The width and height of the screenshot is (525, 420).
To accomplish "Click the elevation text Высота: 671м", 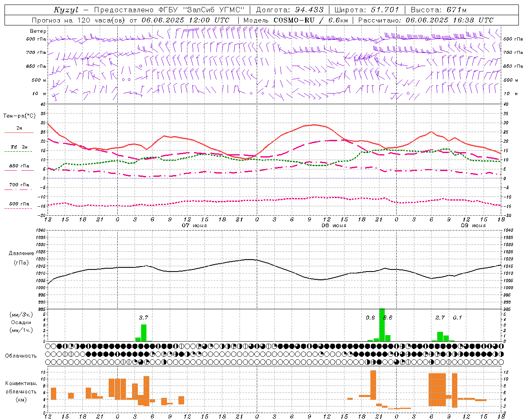I will (438, 10).
